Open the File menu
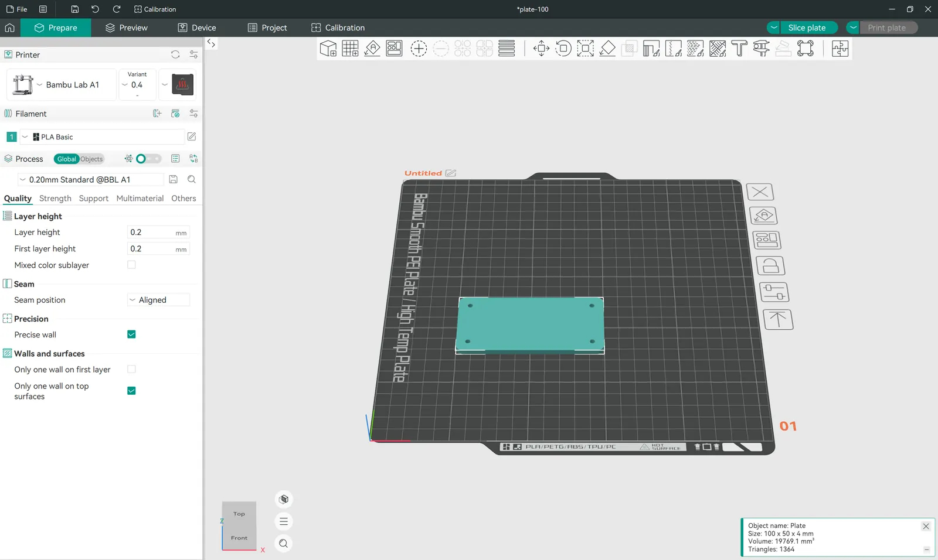938x560 pixels. coord(16,9)
